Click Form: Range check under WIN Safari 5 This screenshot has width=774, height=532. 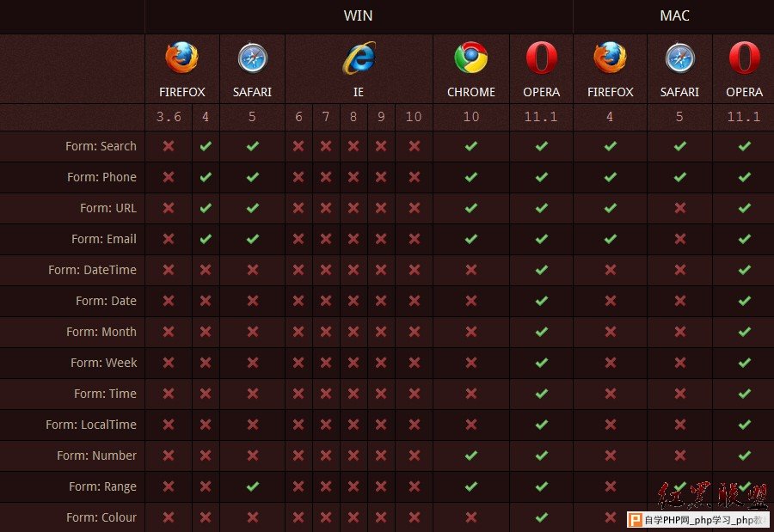[x=252, y=486]
